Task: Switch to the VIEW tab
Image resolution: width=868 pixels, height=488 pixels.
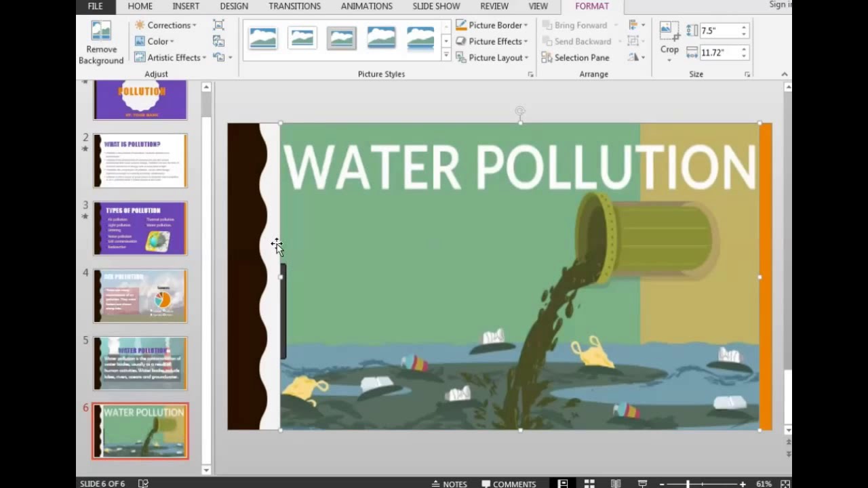Action: pyautogui.click(x=538, y=6)
